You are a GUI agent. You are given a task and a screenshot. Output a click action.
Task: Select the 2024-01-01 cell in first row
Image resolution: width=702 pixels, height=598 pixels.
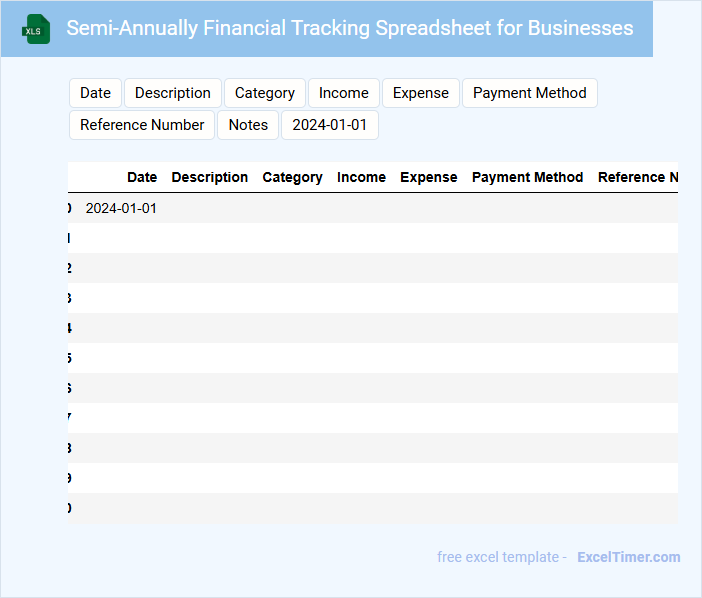coord(121,208)
